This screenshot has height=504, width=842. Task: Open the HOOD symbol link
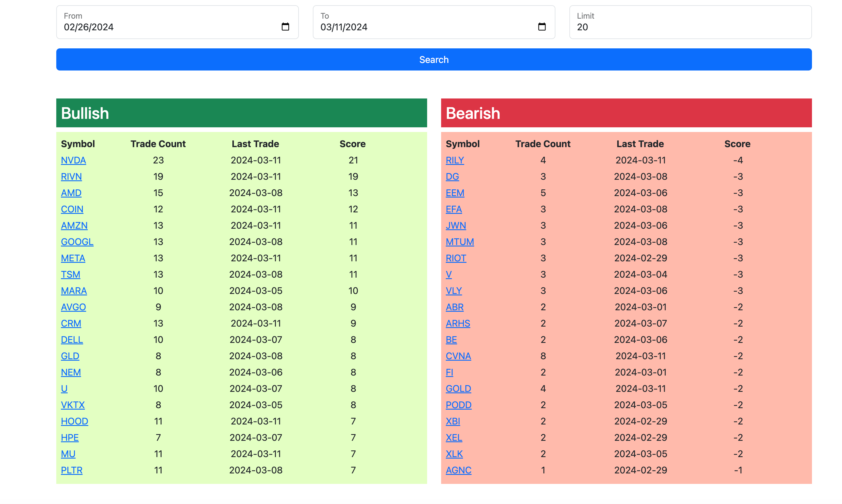coord(74,421)
